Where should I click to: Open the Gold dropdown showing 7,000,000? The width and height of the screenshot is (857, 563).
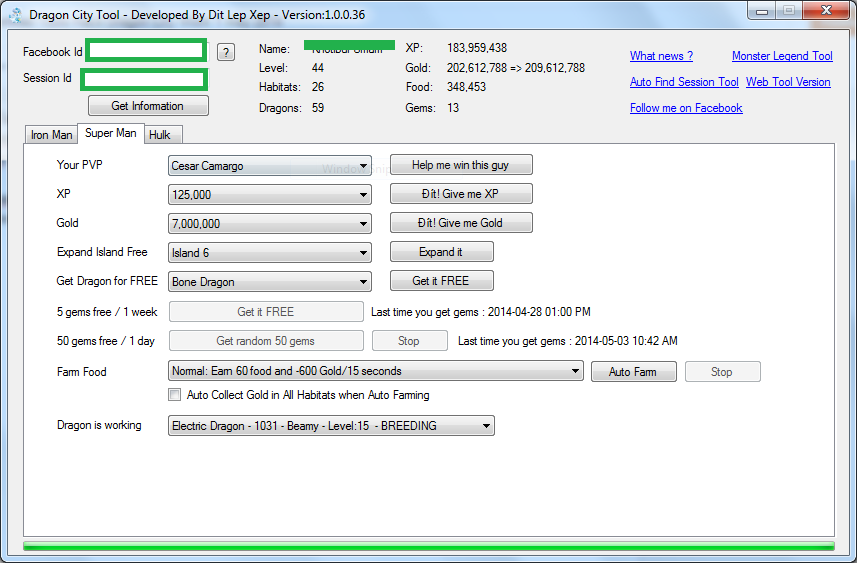(x=269, y=224)
